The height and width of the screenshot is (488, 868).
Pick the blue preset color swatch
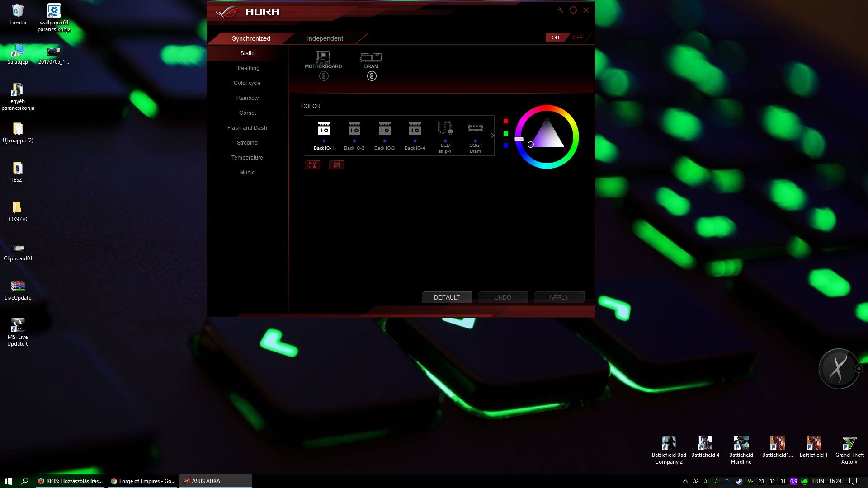tap(506, 145)
